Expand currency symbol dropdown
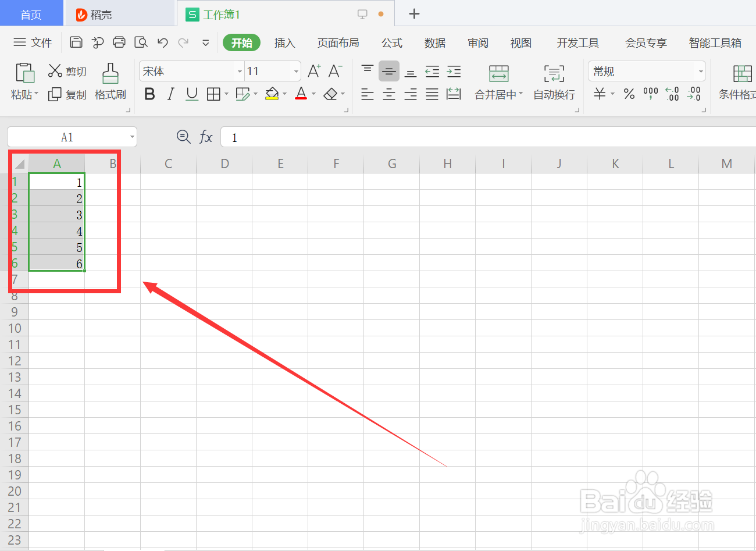The width and height of the screenshot is (756, 551). [x=612, y=94]
